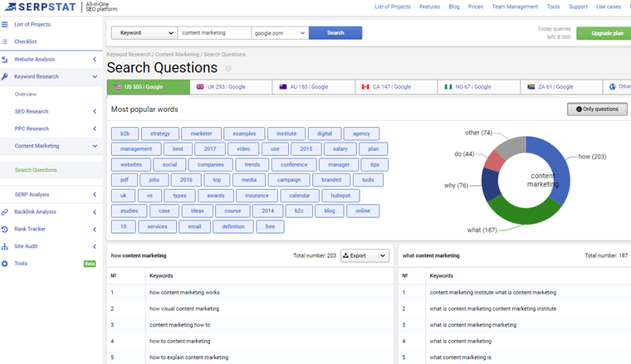631x364 pixels.
Task: Open the google.com database dropdown
Action: (x=279, y=33)
